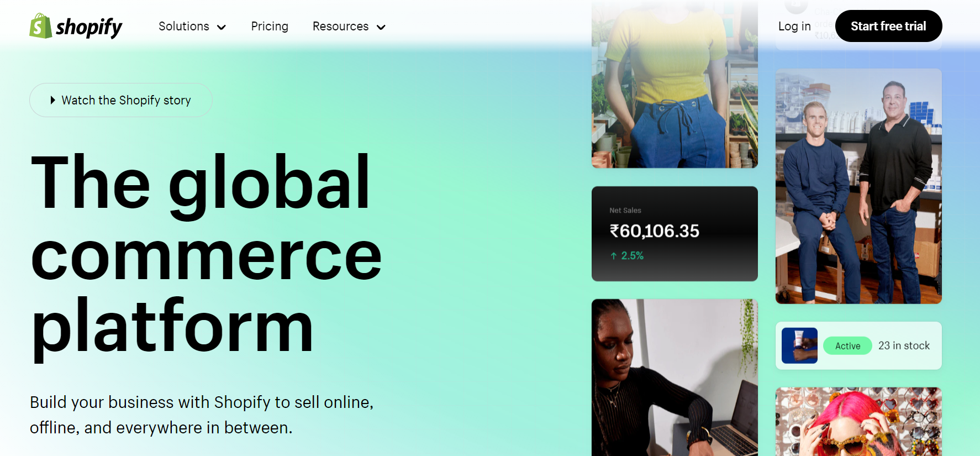Click the photo of two men in warehouse

point(858,186)
